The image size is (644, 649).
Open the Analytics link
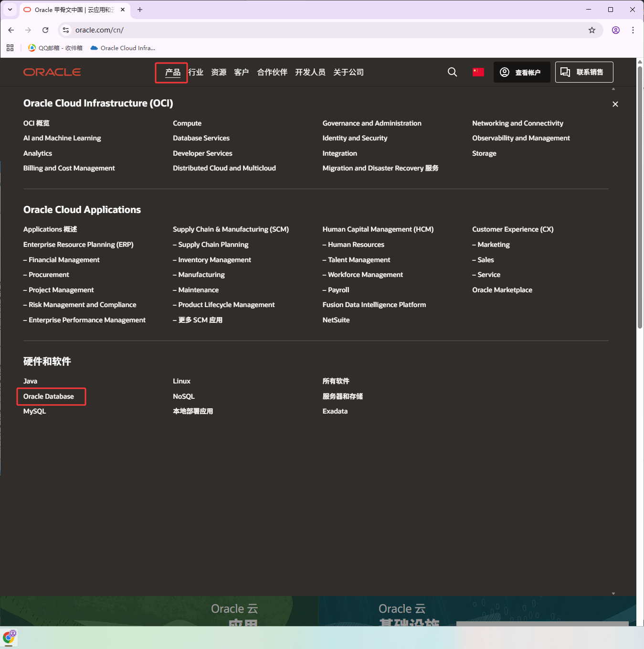tap(38, 153)
